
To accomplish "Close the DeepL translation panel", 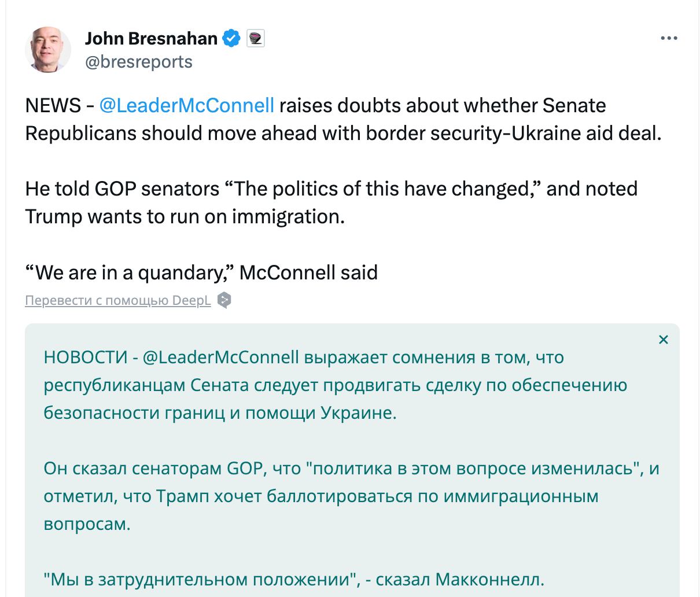I will [664, 340].
